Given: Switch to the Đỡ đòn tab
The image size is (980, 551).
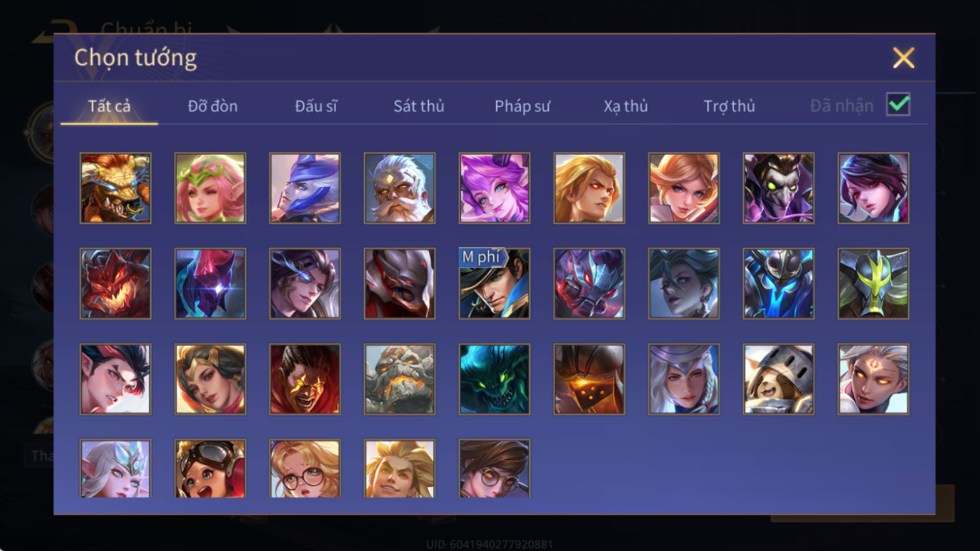Looking at the screenshot, I should (x=212, y=106).
